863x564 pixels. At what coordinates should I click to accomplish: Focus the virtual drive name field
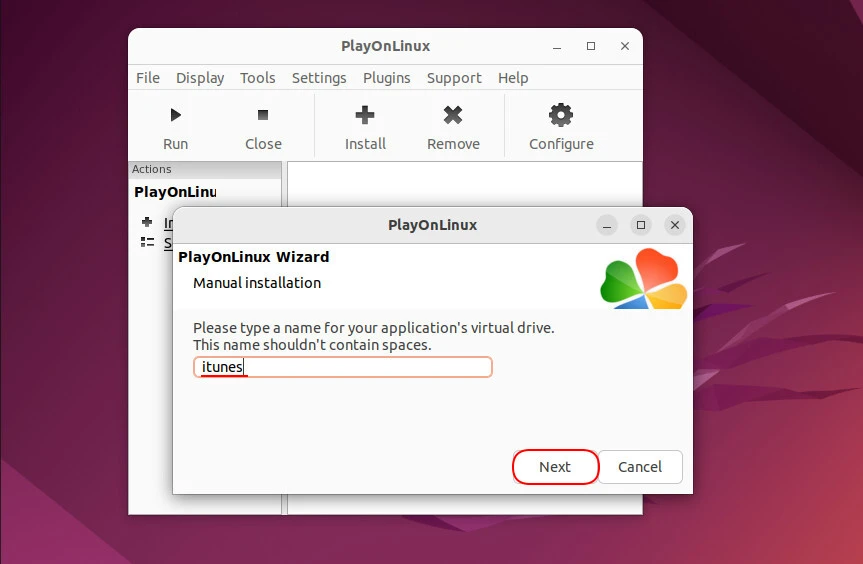coord(343,368)
